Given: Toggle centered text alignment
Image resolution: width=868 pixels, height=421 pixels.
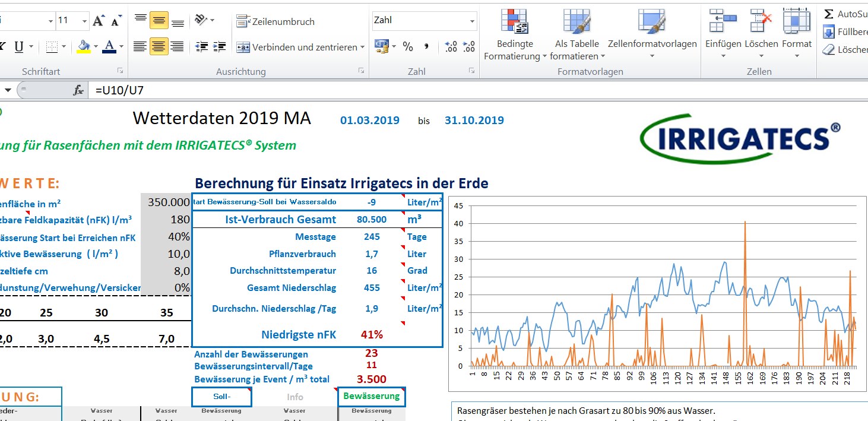Looking at the screenshot, I should [159, 46].
